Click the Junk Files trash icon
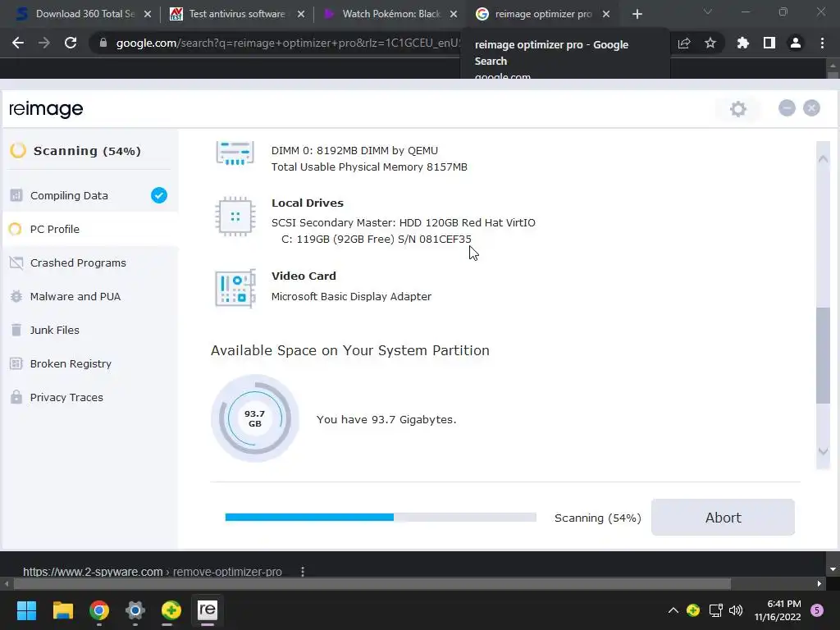840x630 pixels. click(x=16, y=330)
